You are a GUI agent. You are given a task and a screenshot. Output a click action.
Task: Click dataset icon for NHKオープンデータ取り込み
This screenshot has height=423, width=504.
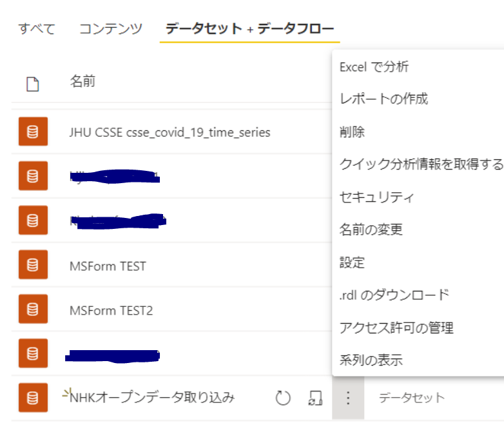click(33, 398)
